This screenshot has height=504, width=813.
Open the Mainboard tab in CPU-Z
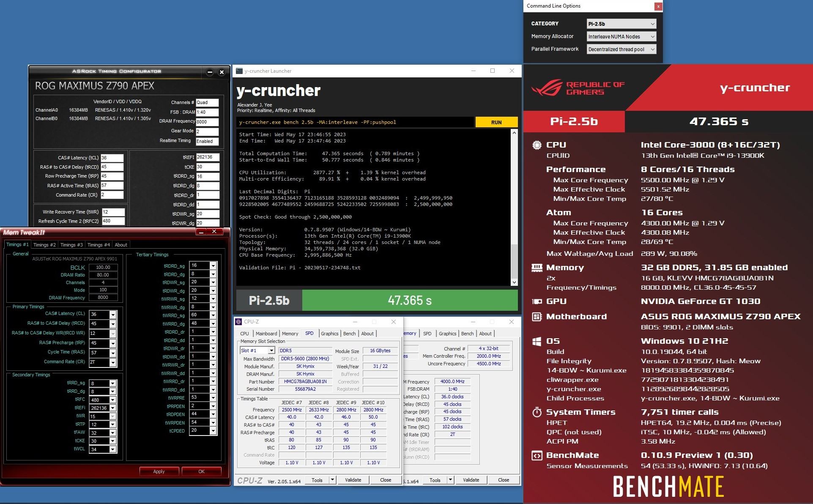266,334
